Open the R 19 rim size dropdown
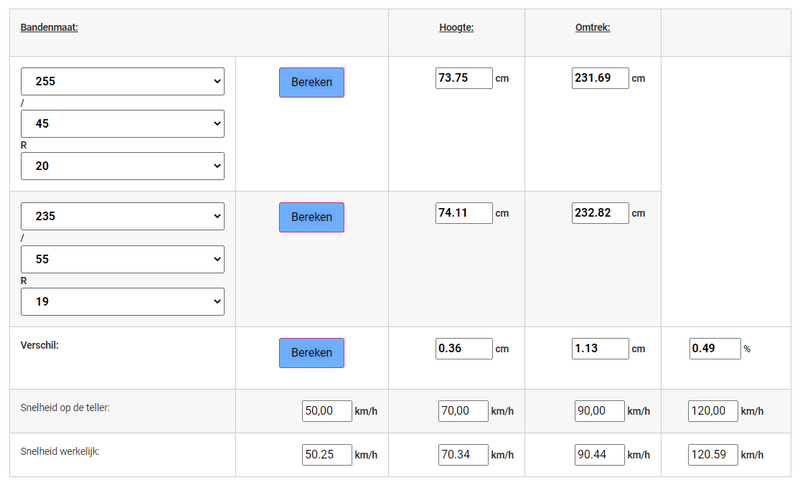This screenshot has height=485, width=800. 122,301
